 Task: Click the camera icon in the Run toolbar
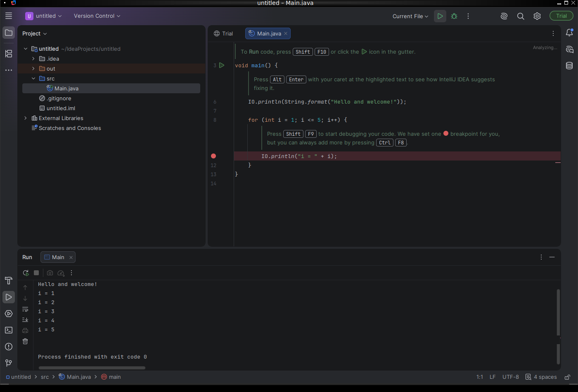(50, 273)
